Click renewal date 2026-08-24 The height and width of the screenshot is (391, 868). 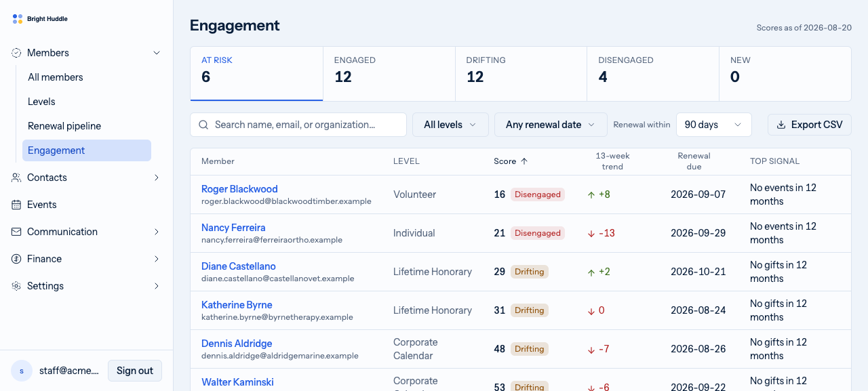coord(698,310)
